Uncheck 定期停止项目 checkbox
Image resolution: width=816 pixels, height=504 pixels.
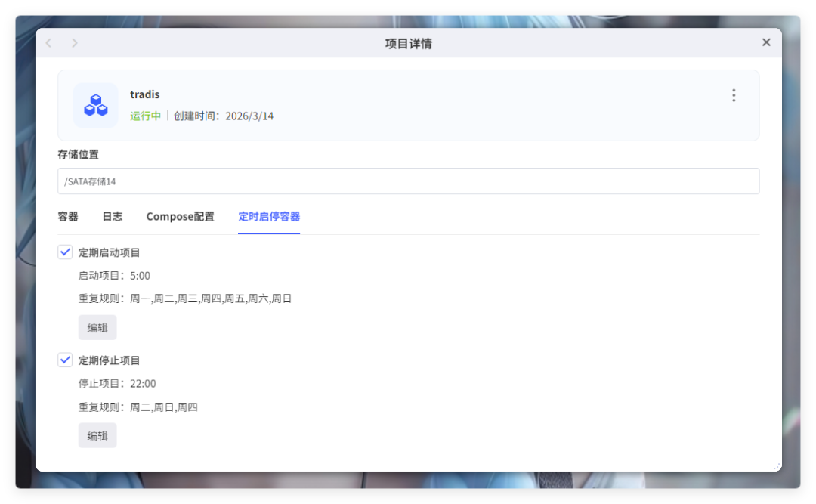[65, 360]
